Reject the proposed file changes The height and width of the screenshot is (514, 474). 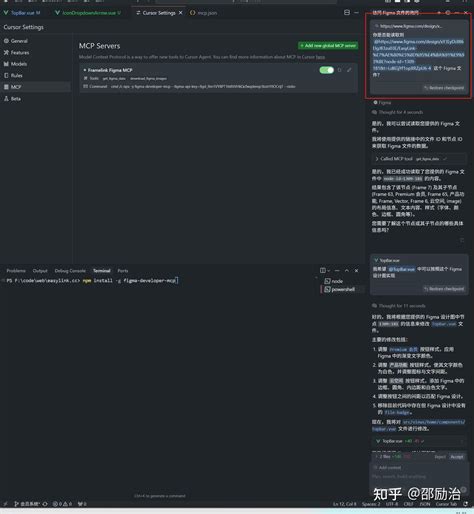tap(440, 457)
